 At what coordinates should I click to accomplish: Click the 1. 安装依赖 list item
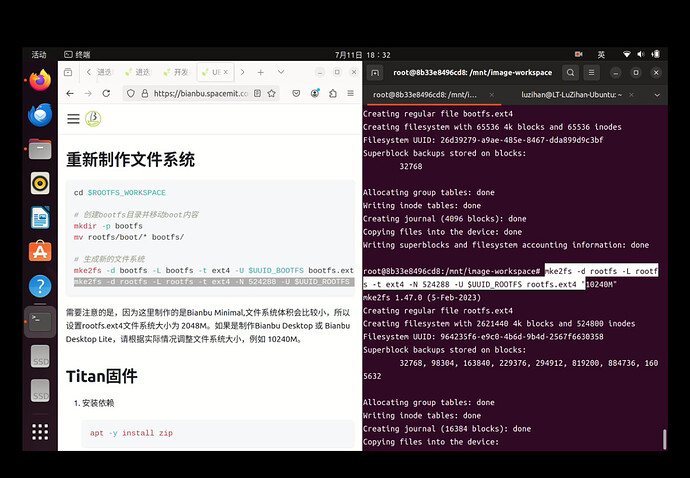(x=94, y=403)
